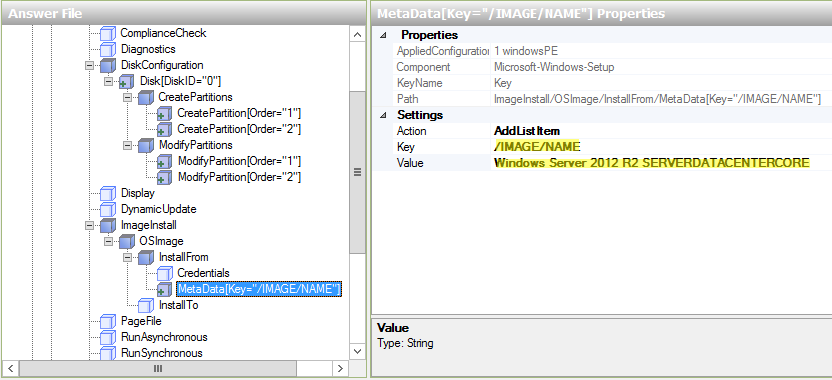Click the DiskConfiguration cube icon
832x380 pixels.
pos(108,65)
